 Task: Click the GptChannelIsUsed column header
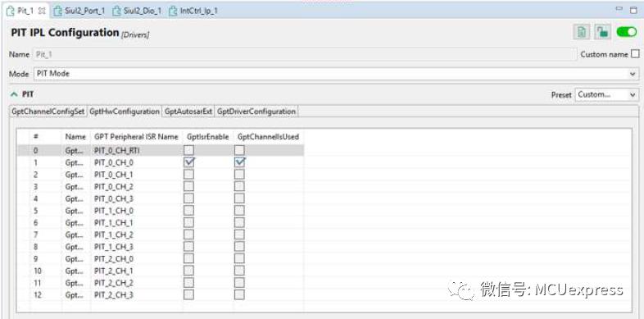tap(268, 137)
